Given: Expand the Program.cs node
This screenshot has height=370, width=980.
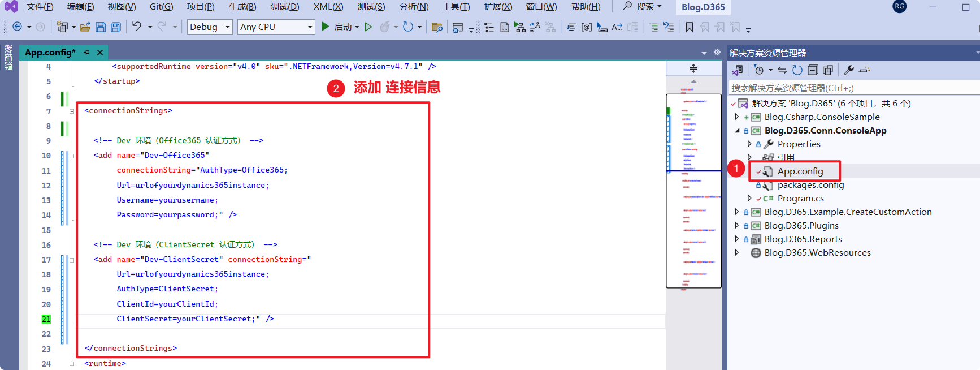Looking at the screenshot, I should tap(749, 198).
